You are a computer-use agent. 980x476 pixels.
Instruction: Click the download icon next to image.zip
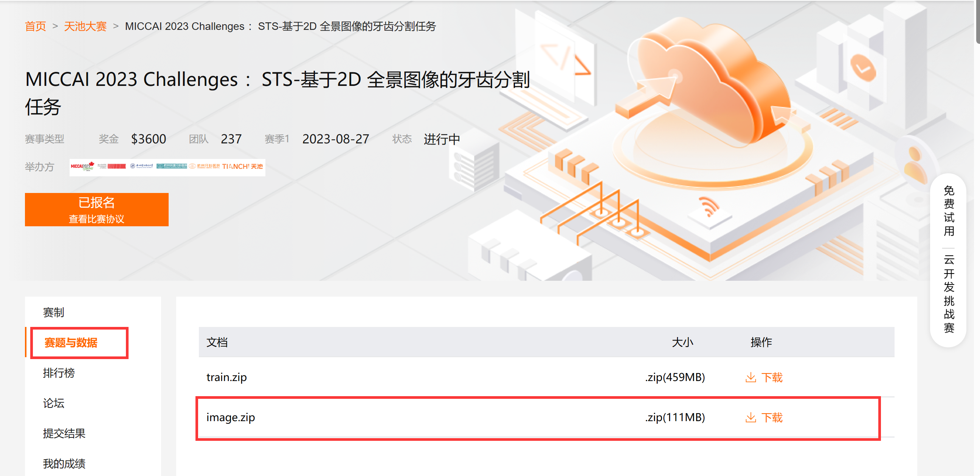pyautogui.click(x=751, y=417)
